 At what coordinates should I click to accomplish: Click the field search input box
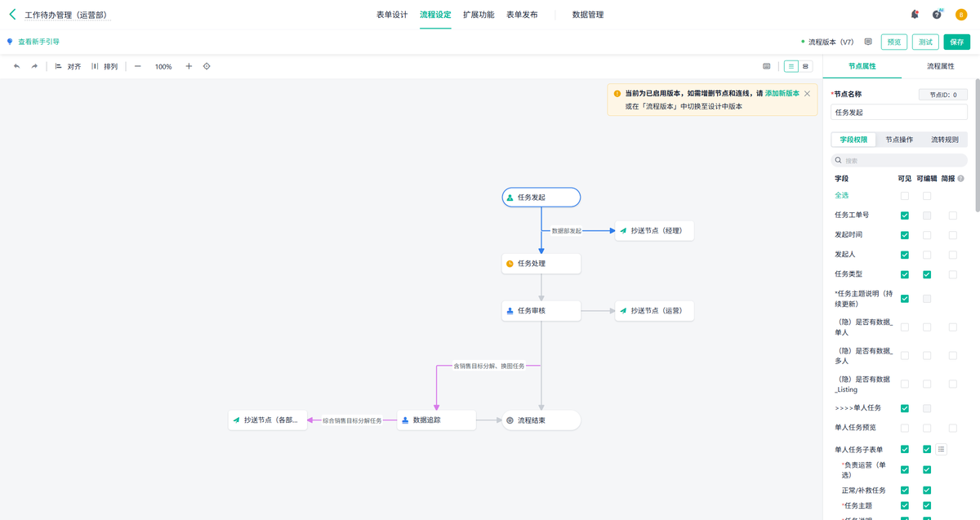point(898,161)
